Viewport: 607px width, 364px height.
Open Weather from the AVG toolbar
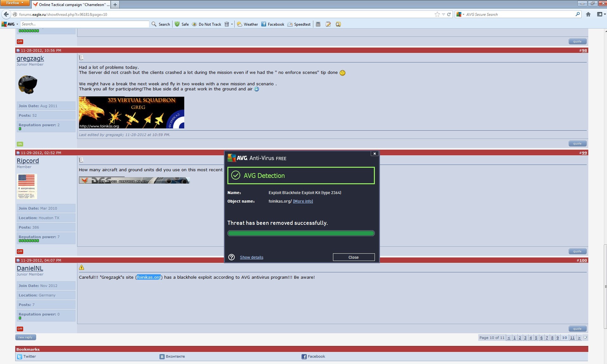click(247, 24)
